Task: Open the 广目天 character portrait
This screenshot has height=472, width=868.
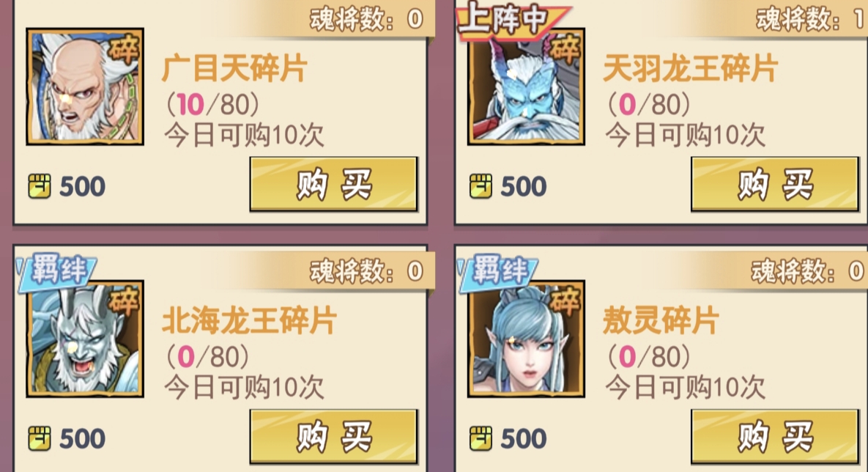Action: point(85,87)
